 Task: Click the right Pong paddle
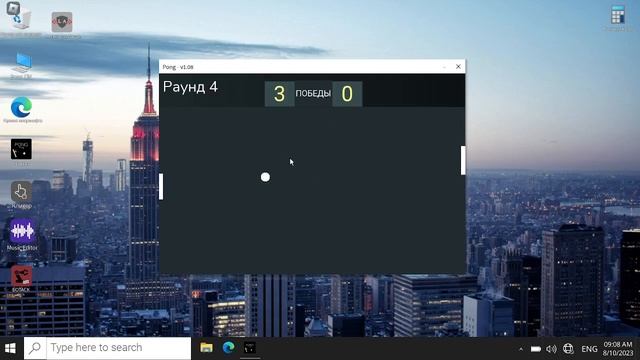[463, 160]
